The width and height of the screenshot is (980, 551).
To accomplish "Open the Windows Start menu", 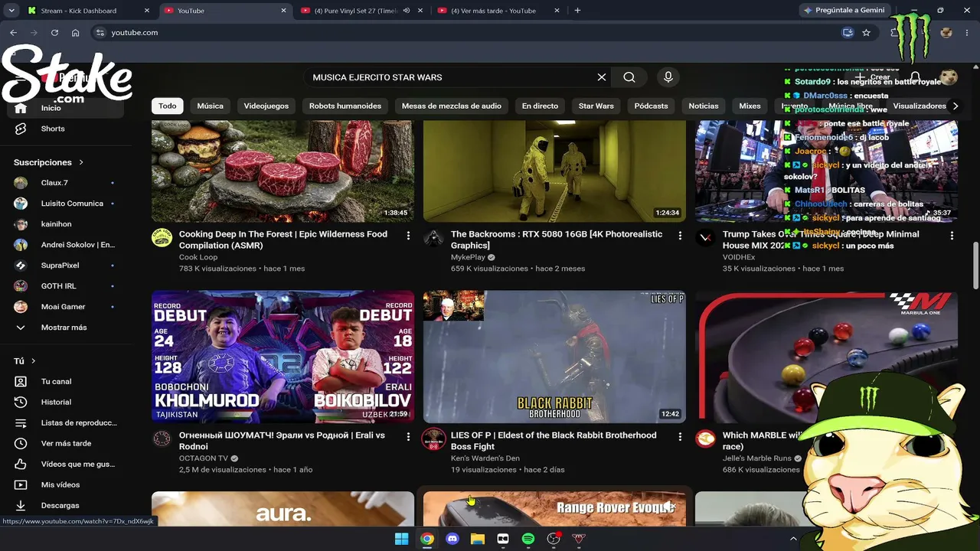I will 401,539.
